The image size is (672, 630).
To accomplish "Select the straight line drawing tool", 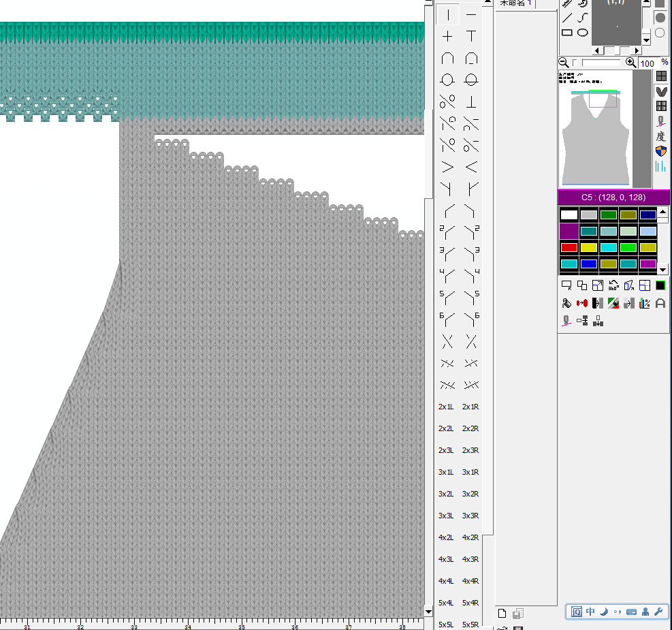I will [567, 18].
